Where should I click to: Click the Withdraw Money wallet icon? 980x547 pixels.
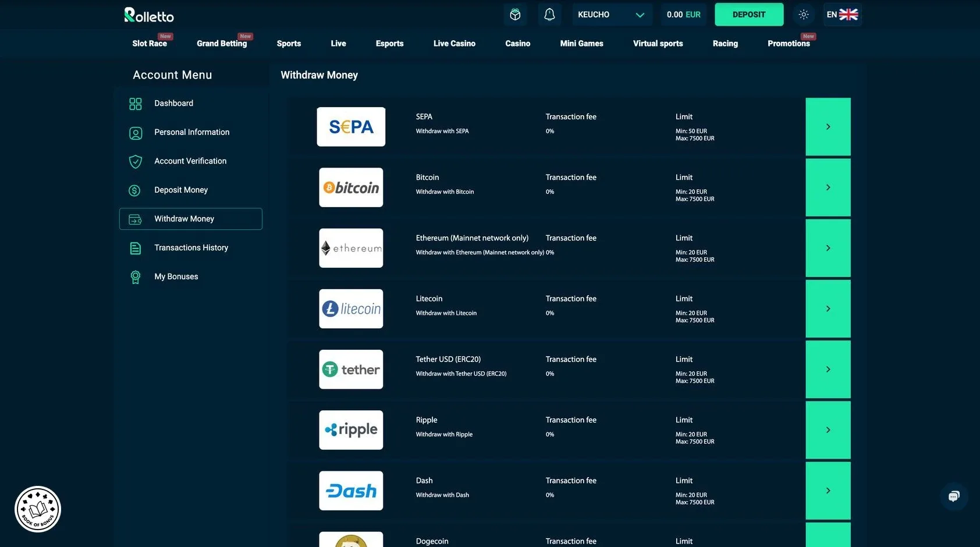tap(135, 219)
